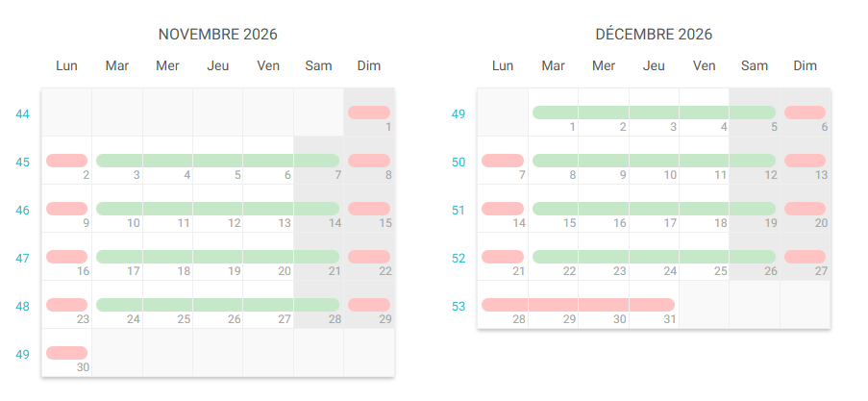Click week number 52 in December
Viewport: 868px width, 401px height.
pos(459,259)
